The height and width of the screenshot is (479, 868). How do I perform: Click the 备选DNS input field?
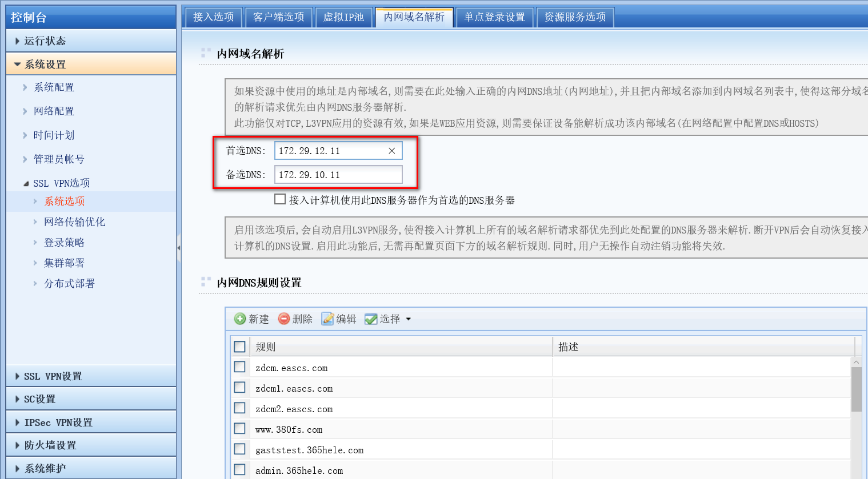click(x=338, y=175)
